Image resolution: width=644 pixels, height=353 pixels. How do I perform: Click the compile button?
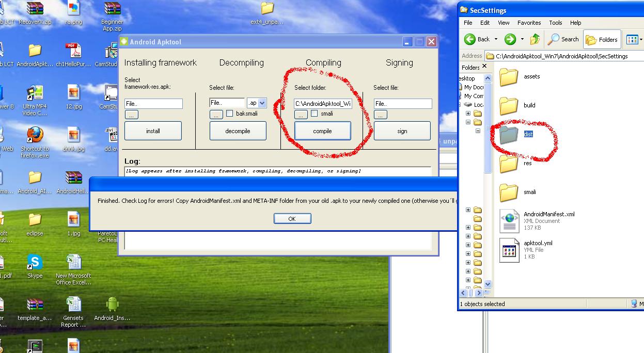point(322,131)
